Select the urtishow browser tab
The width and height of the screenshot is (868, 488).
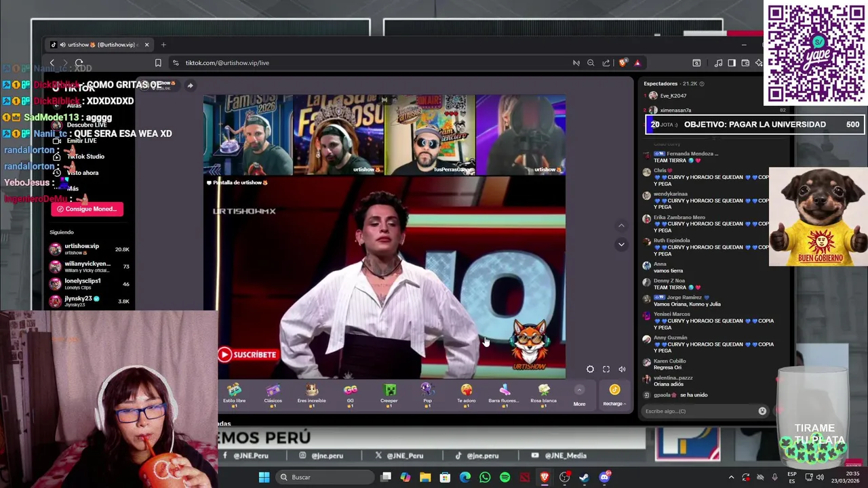[100, 45]
